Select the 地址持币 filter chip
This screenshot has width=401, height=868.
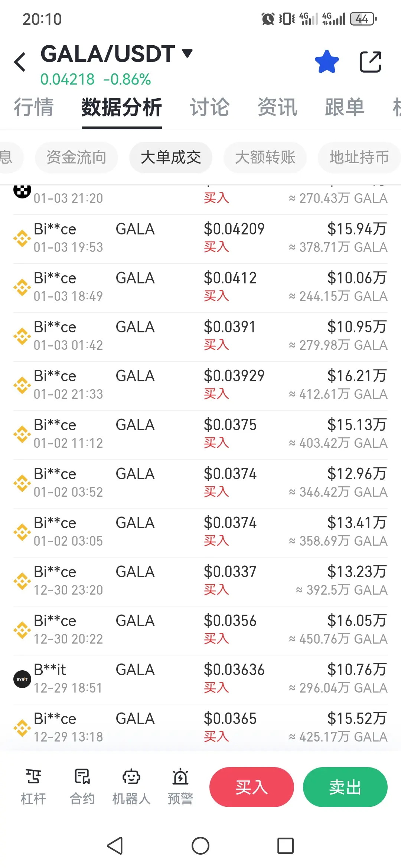click(359, 157)
